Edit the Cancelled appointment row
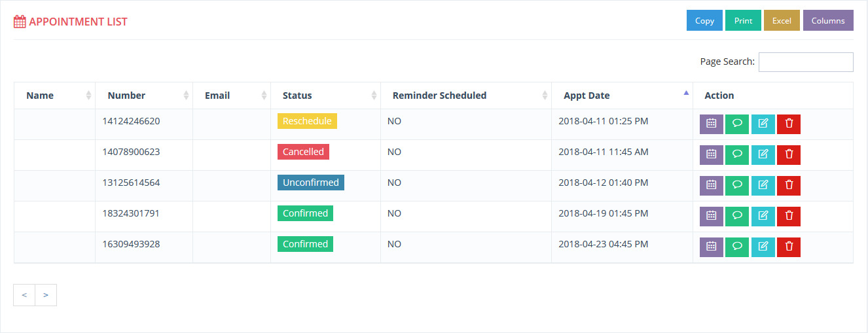The image size is (868, 333). 763,155
